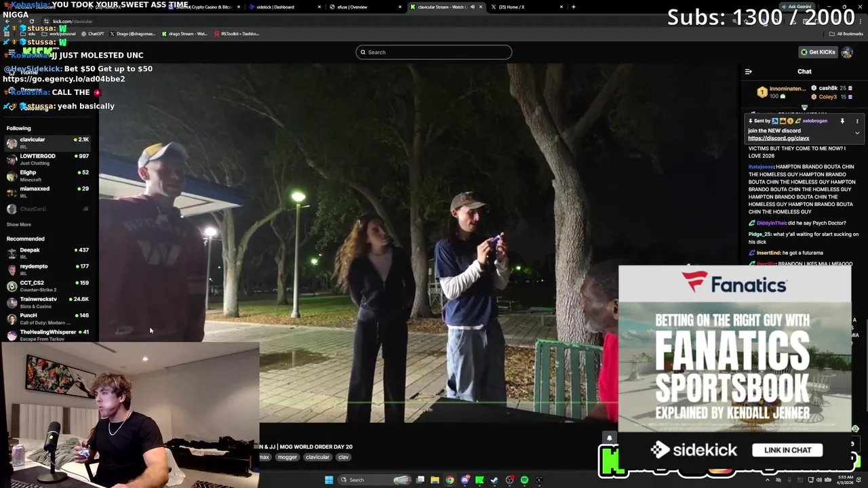Focus the Kick search field
The width and height of the screenshot is (868, 488).
click(434, 52)
